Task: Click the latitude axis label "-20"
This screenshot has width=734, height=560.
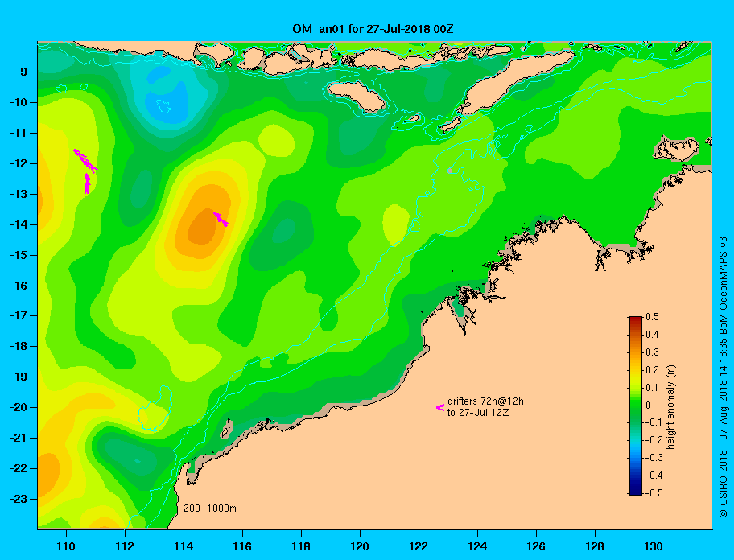Action: pos(19,407)
